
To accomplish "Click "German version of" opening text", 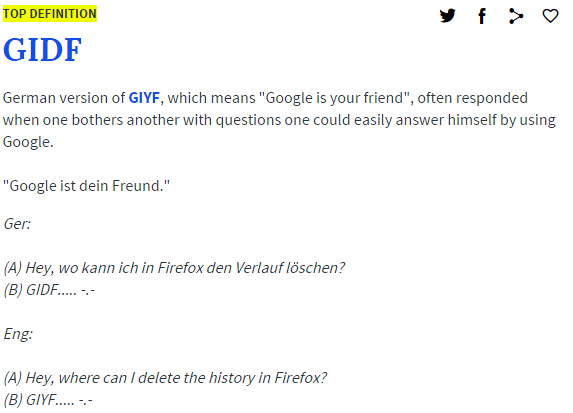I will (x=64, y=98).
